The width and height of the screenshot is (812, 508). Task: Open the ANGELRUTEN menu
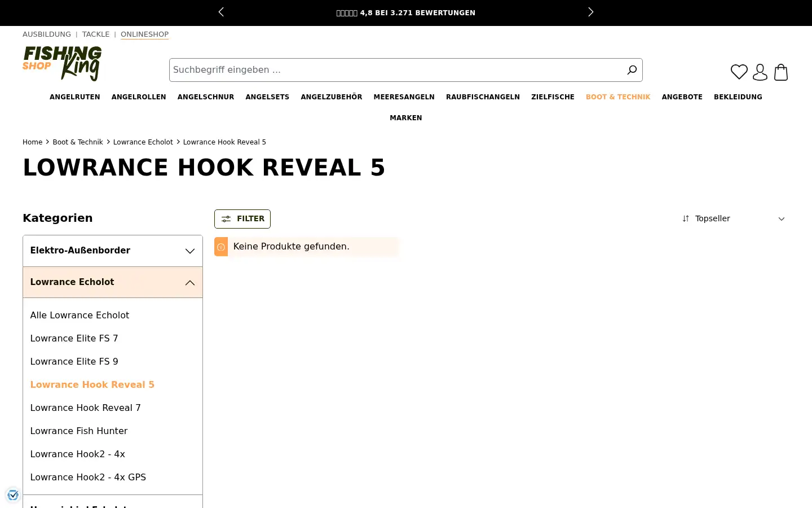[75, 97]
